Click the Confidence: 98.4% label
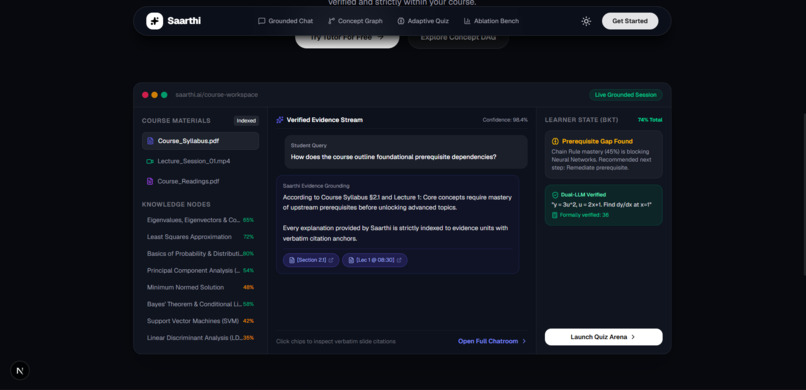 (x=505, y=120)
